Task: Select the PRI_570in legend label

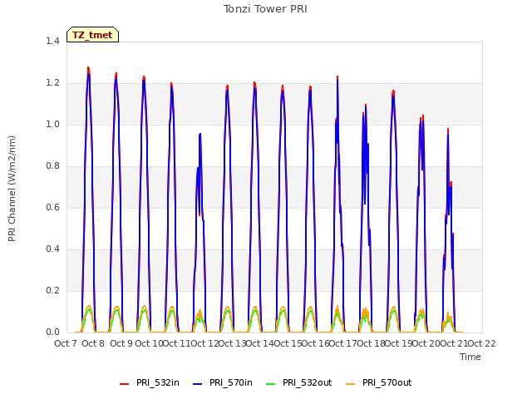Action: (x=231, y=383)
